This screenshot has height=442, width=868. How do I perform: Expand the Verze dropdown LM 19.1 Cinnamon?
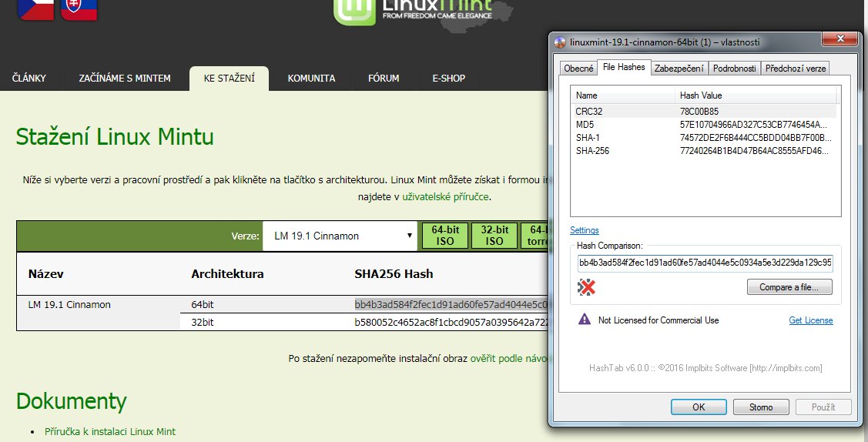340,236
